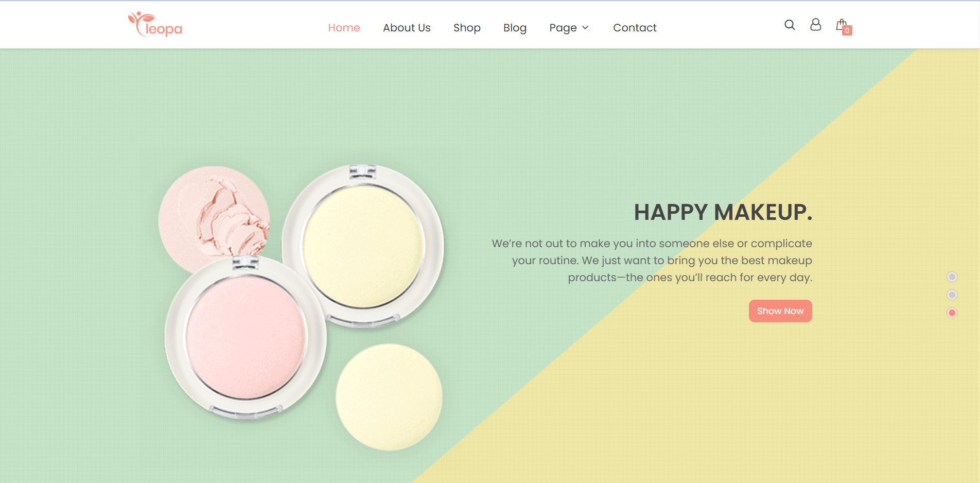Expand the Page dropdown chevron

[x=585, y=28]
